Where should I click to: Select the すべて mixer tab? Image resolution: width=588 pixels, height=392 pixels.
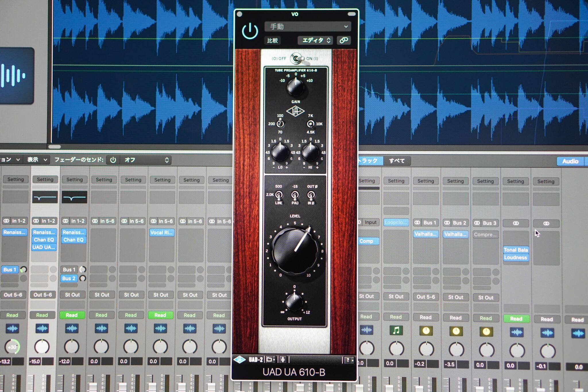coord(397,161)
